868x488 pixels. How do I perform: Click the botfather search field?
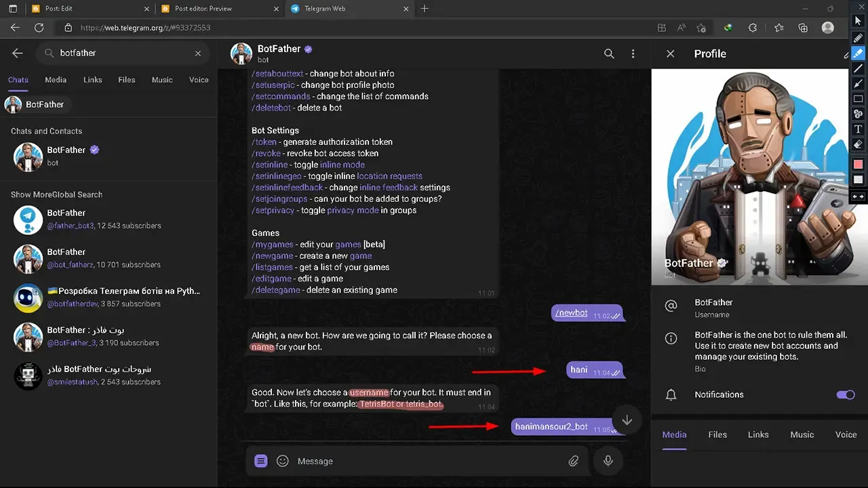pos(122,53)
